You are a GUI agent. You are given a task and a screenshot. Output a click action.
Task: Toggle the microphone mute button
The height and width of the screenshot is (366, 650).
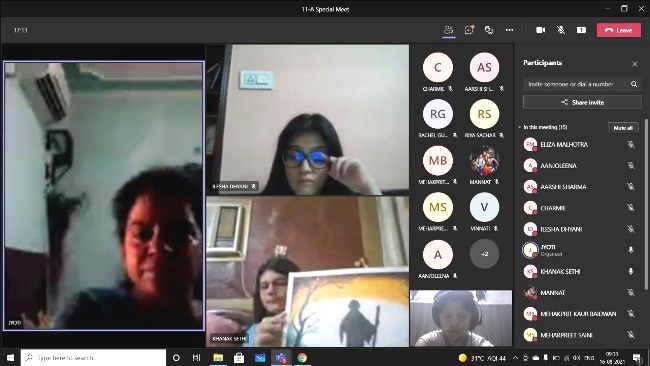(561, 30)
